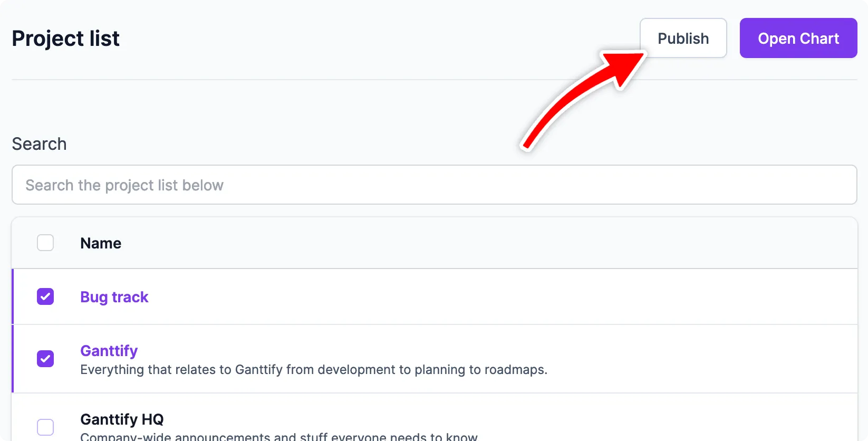Select the Ganttify HQ project name
The width and height of the screenshot is (868, 441).
(x=122, y=419)
